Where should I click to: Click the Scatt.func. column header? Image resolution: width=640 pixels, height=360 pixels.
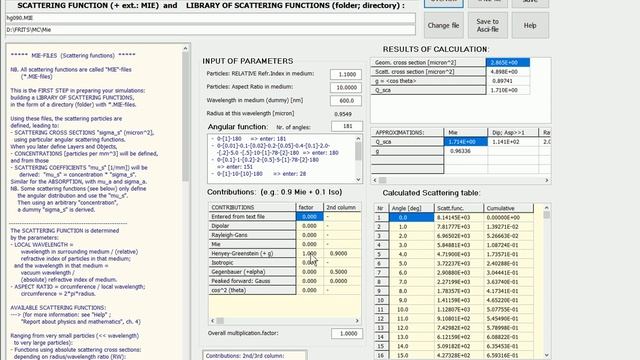pos(459,208)
